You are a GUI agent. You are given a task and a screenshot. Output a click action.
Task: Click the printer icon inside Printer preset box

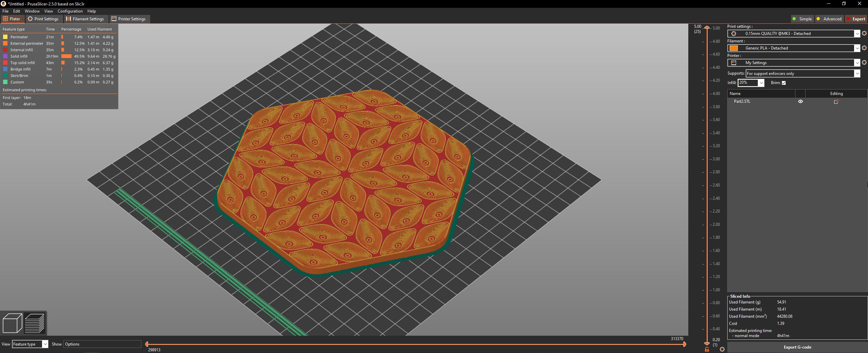tap(734, 63)
